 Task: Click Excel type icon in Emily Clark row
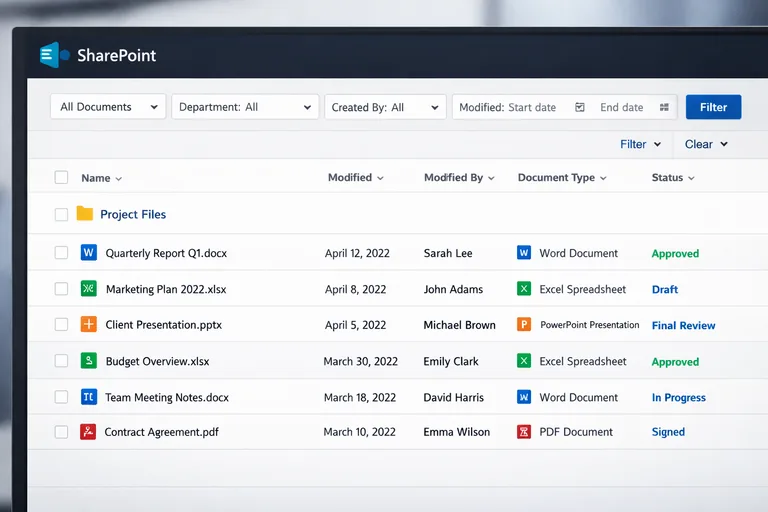[x=524, y=361]
